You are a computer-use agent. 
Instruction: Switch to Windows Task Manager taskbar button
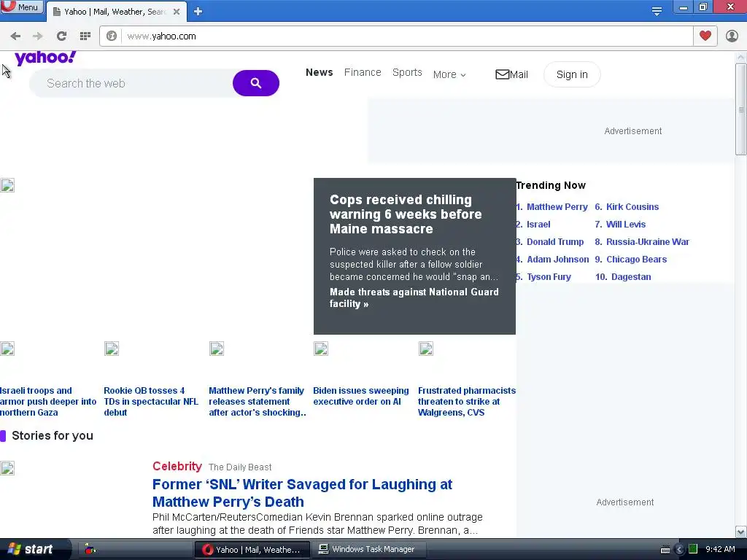coord(369,550)
